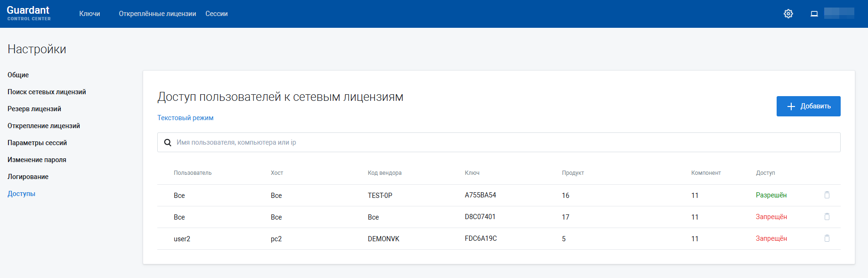Select Общие in settings sidebar

point(18,75)
